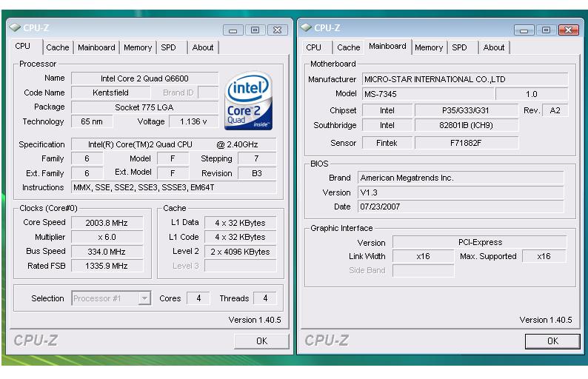
Task: Click the Core Speed value 2003.8 MHz
Action: coord(107,223)
